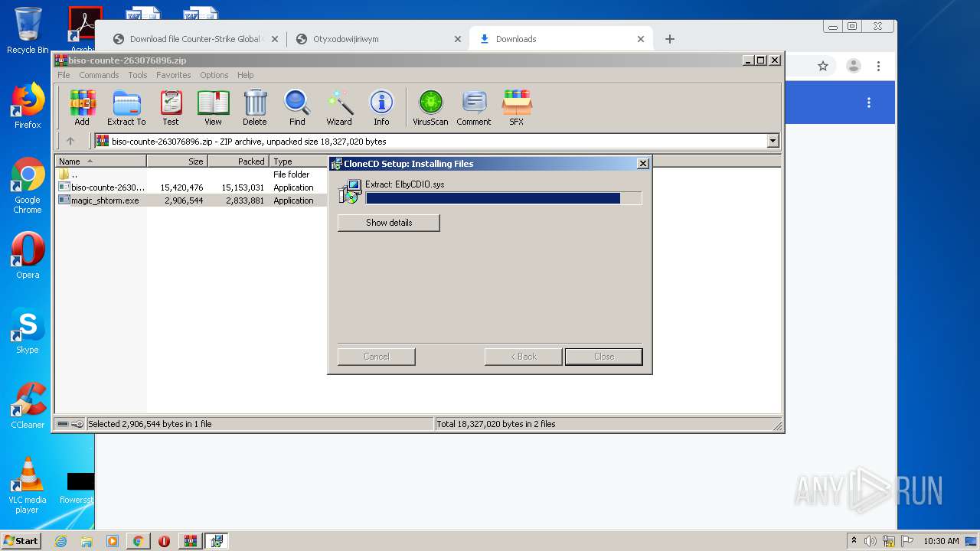Click Opera icon in taskbar

coord(164,541)
